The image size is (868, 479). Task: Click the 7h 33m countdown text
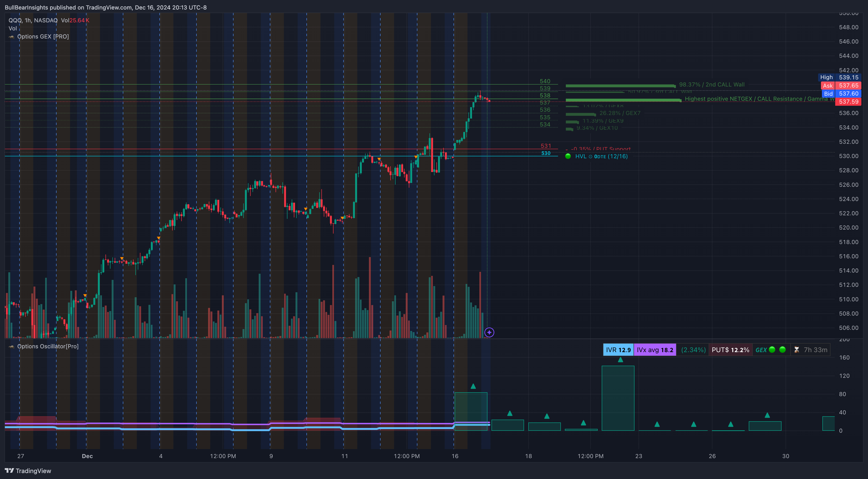(x=816, y=350)
